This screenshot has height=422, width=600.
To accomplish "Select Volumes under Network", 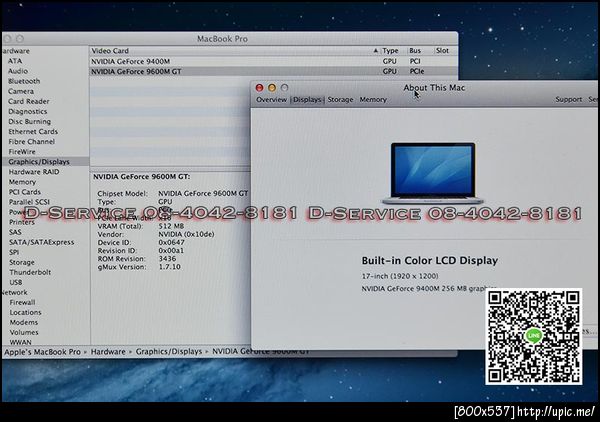I will point(24,332).
